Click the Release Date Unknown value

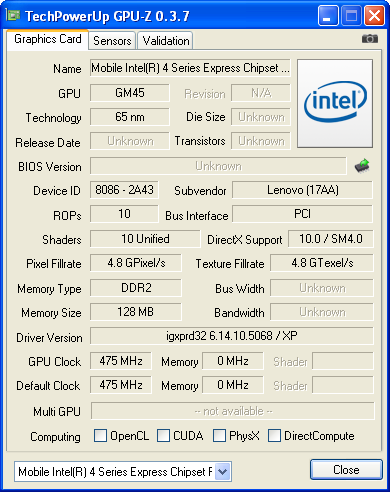[x=130, y=141]
